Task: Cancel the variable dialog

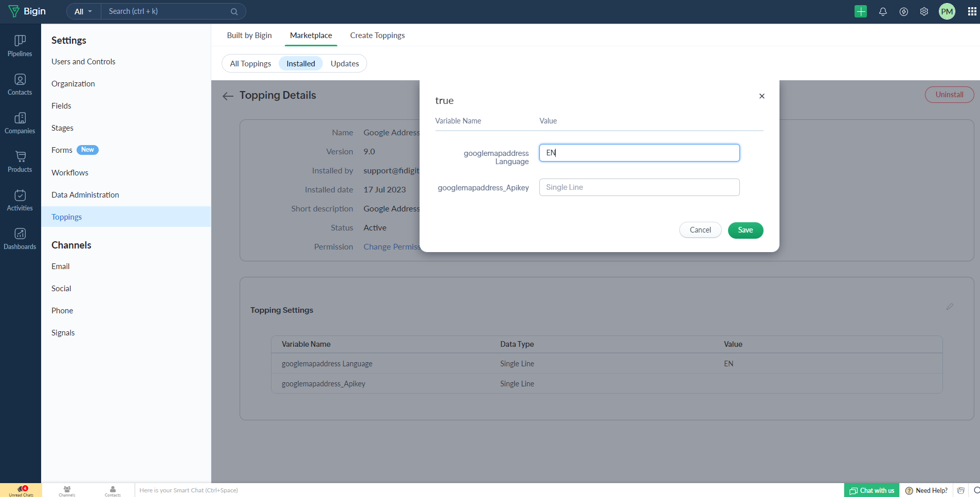Action: coord(700,230)
